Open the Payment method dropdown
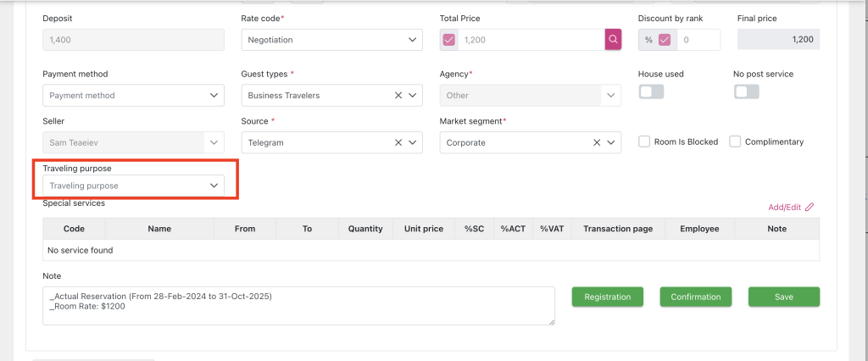 (133, 96)
